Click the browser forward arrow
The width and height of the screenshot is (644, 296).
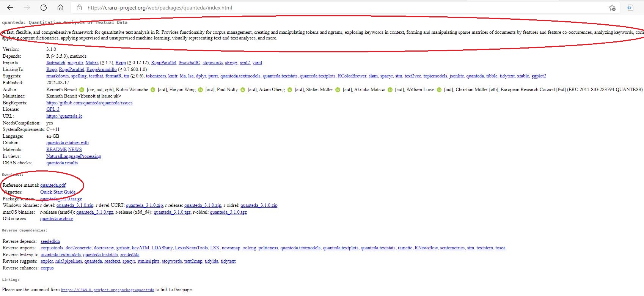click(x=27, y=8)
